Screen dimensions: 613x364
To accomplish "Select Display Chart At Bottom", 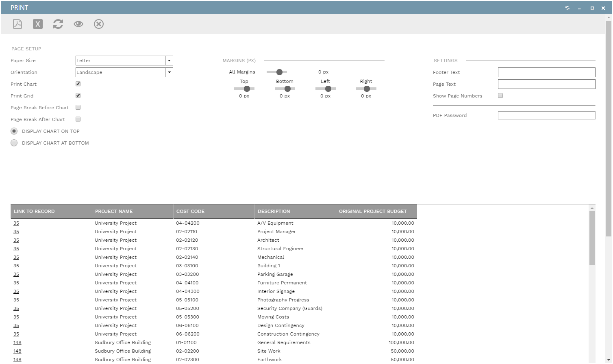I will (x=14, y=143).
